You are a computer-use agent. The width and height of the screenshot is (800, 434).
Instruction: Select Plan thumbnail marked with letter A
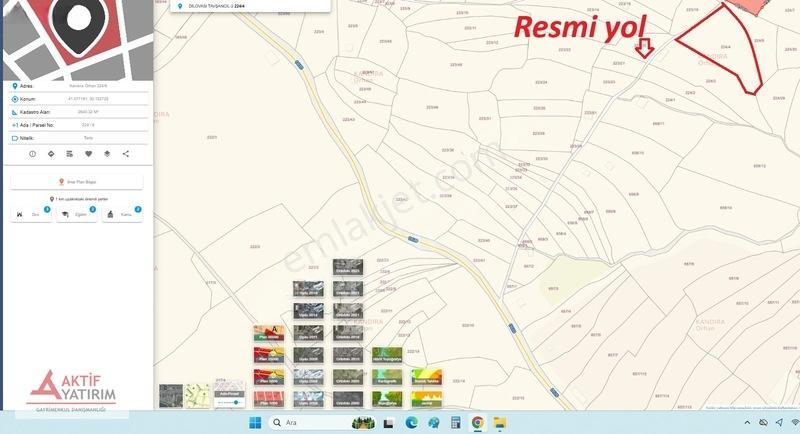tap(269, 333)
